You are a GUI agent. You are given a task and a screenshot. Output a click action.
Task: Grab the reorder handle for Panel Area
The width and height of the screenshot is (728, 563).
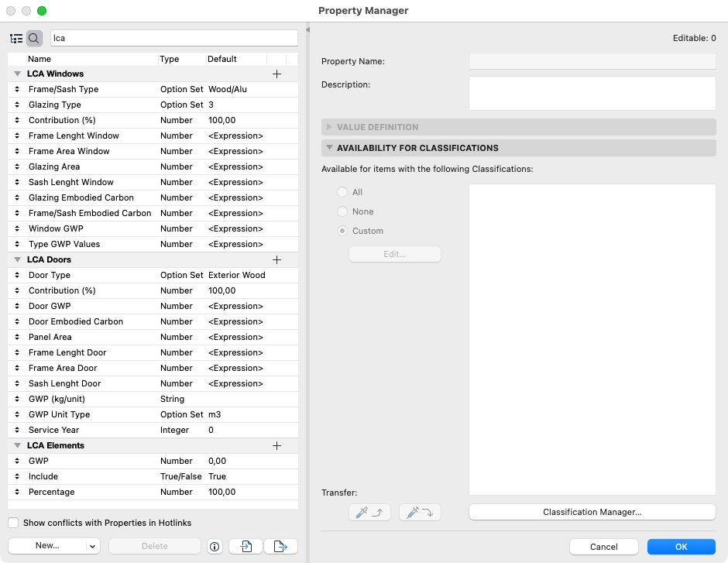click(17, 337)
